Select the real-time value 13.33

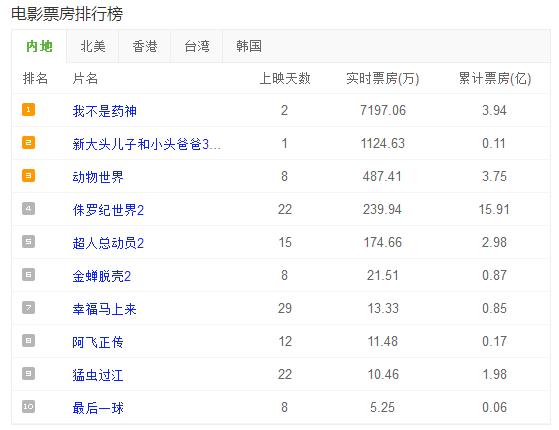click(383, 308)
